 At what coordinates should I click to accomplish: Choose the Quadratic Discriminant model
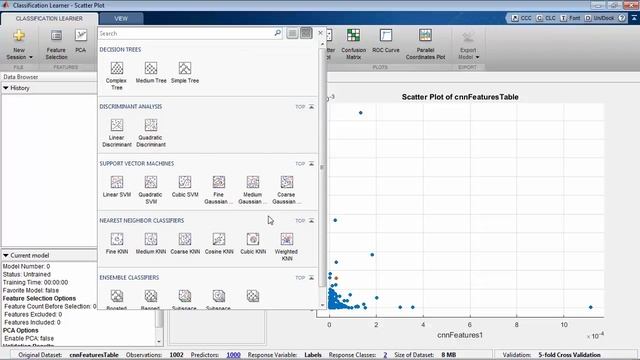[151, 133]
